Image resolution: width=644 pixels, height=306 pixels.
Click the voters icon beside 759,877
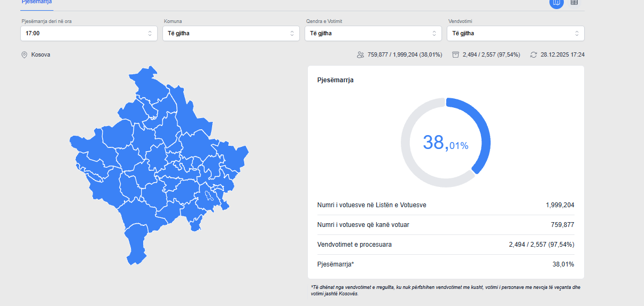click(x=360, y=54)
